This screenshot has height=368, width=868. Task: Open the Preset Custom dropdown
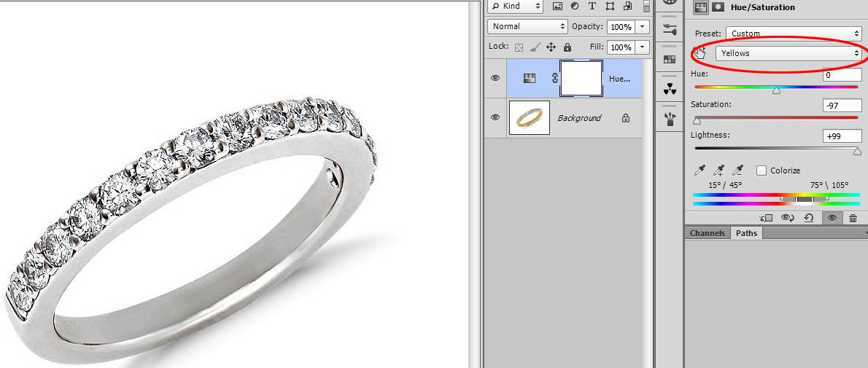click(794, 34)
